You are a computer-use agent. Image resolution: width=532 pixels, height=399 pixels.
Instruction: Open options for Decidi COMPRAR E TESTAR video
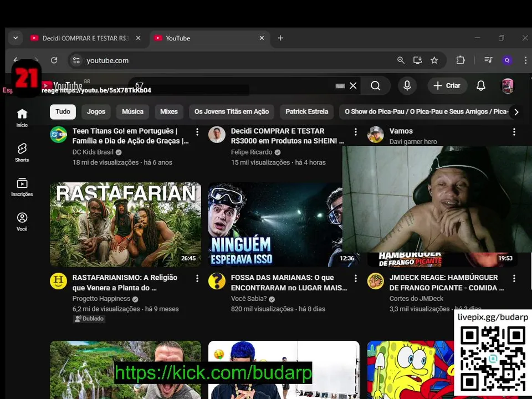[x=356, y=132]
